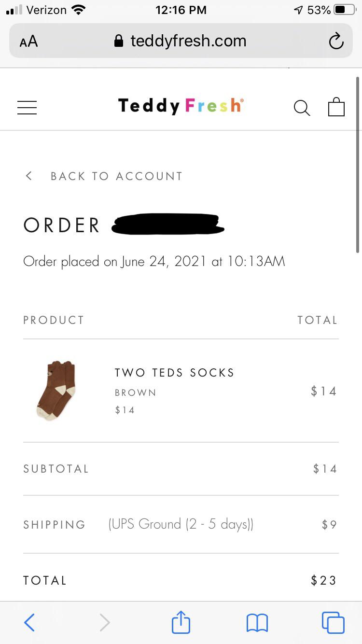Image resolution: width=362 pixels, height=644 pixels.
Task: Tap the back chevron beside Account
Action: (29, 176)
